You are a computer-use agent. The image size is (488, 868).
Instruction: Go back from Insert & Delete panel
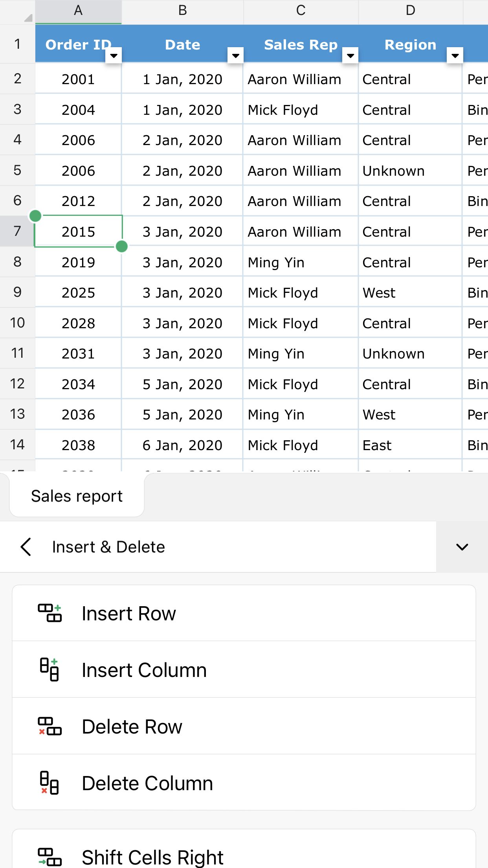(26, 547)
